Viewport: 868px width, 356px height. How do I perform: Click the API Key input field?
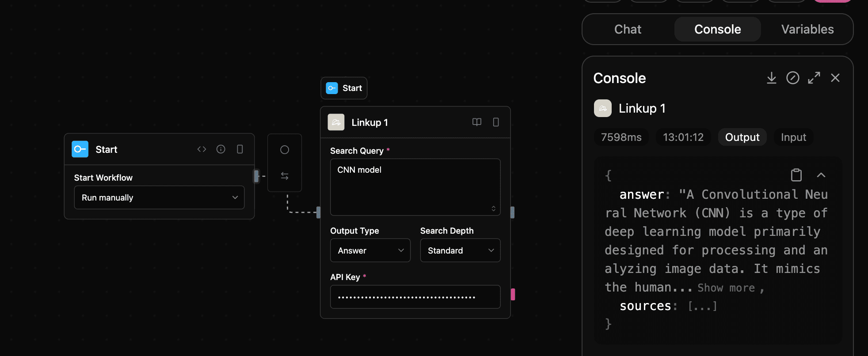pos(415,297)
